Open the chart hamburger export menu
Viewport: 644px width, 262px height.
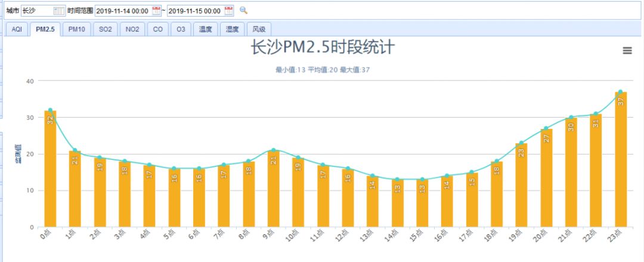[x=627, y=51]
